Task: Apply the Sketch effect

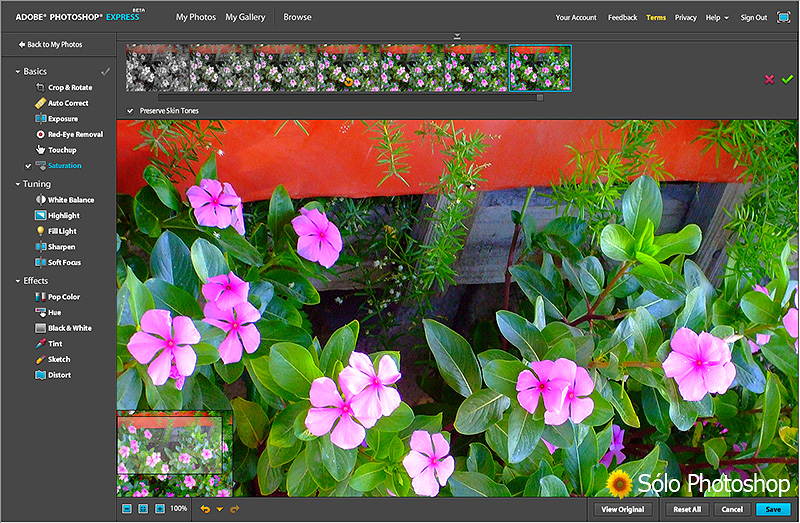Action: [53, 359]
